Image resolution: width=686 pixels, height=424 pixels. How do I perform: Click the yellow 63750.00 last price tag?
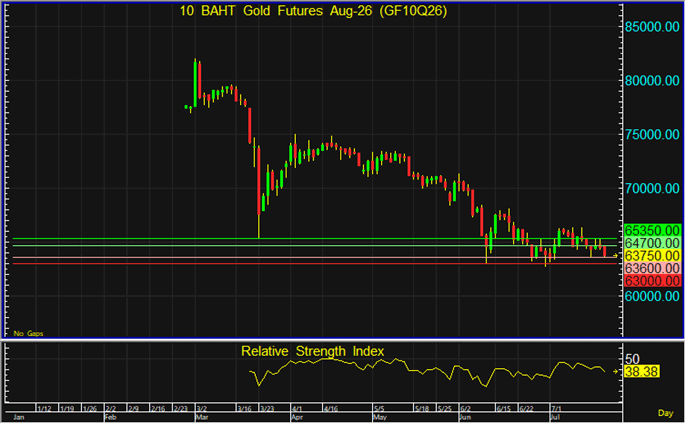click(652, 256)
